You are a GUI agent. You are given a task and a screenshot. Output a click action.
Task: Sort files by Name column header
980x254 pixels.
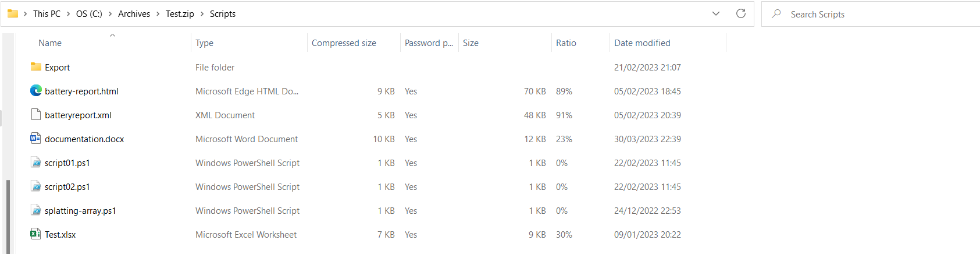(50, 43)
